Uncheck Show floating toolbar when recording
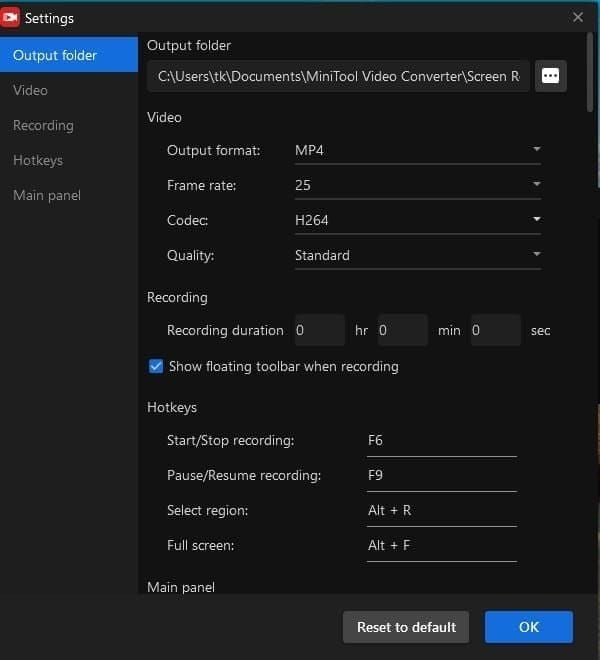Viewport: 600px width, 660px height. (156, 367)
